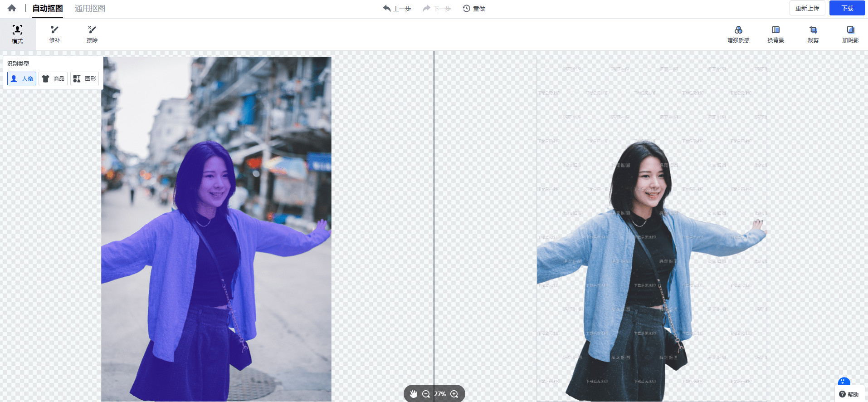Image resolution: width=868 pixels, height=402 pixels.
Task: Select the 擦除 eraser tool
Action: 92,34
